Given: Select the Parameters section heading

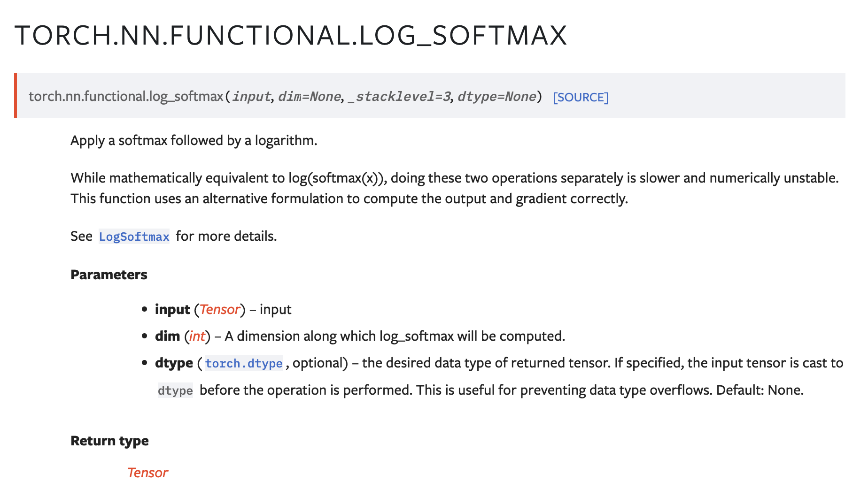Looking at the screenshot, I should (108, 275).
